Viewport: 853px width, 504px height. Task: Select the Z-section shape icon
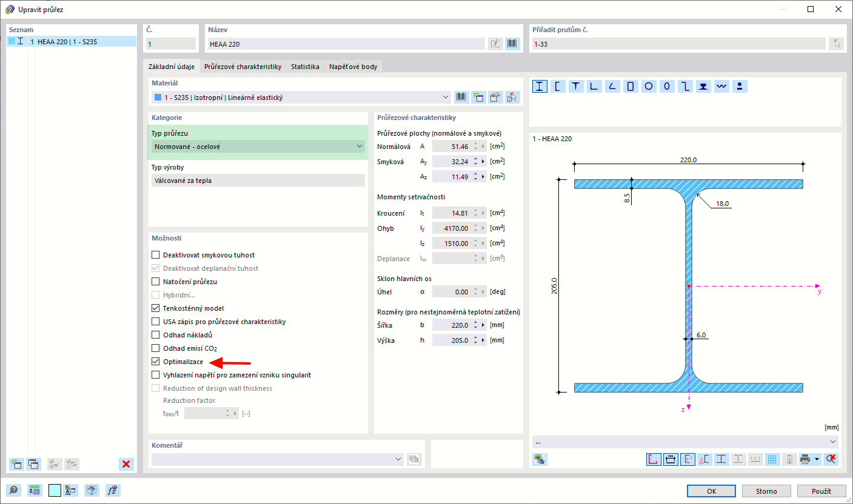[x=684, y=86]
